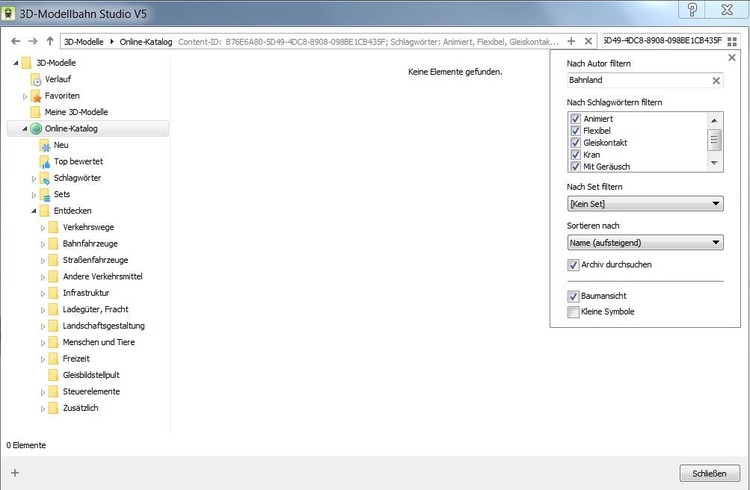
Task: Click the Online-Katalog globe icon
Action: pyautogui.click(x=36, y=128)
